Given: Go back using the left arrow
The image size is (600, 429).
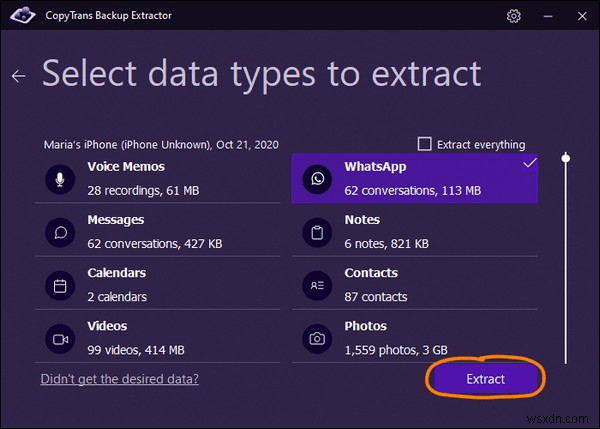Looking at the screenshot, I should [x=18, y=76].
